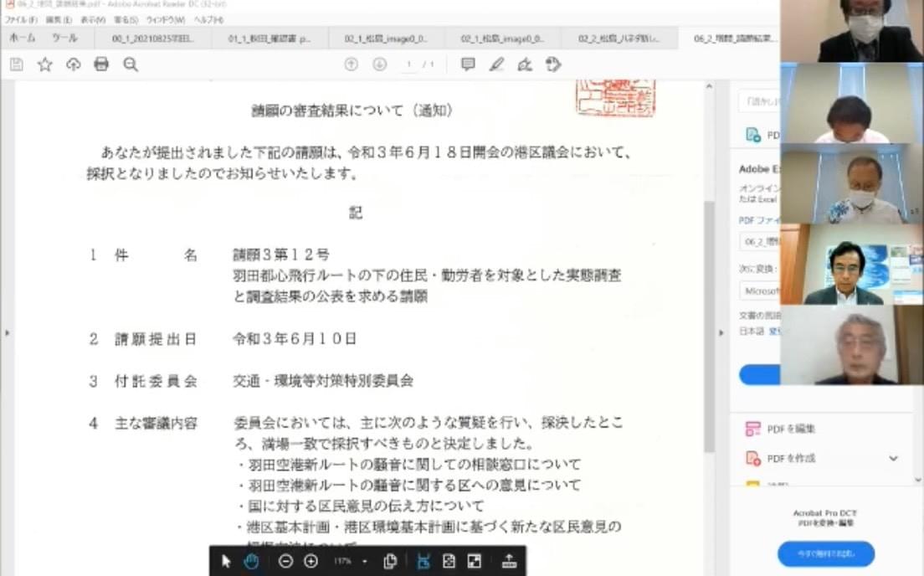The height and width of the screenshot is (576, 924).
Task: Click zoom out minus on floating toolbar
Action: [x=285, y=561]
